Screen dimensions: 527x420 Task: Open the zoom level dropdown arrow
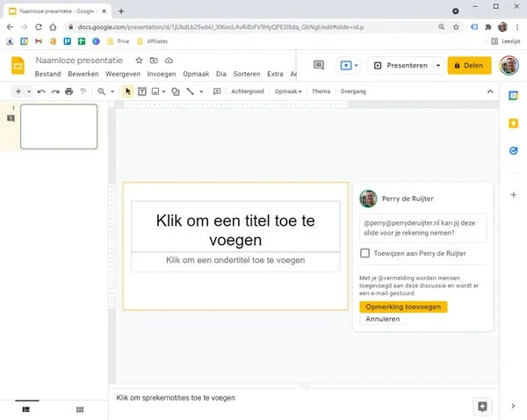(112, 91)
